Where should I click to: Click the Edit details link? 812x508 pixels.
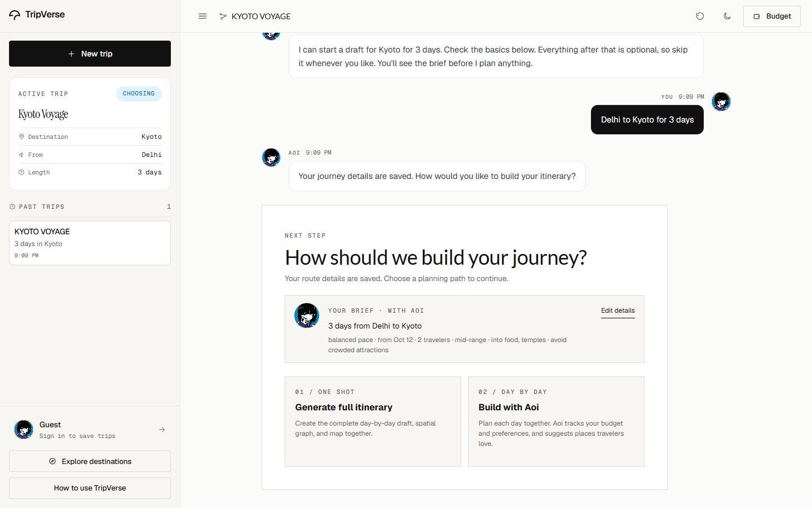tap(618, 311)
